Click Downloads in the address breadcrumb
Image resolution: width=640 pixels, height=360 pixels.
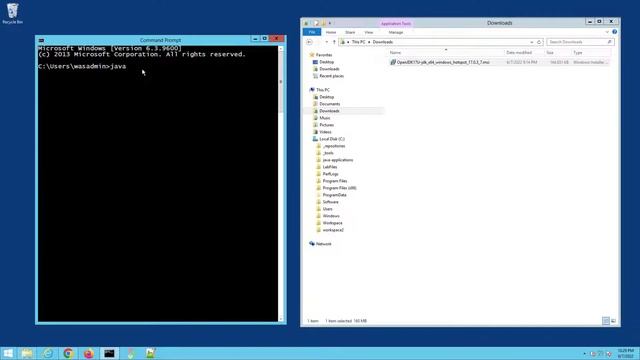tap(383, 42)
